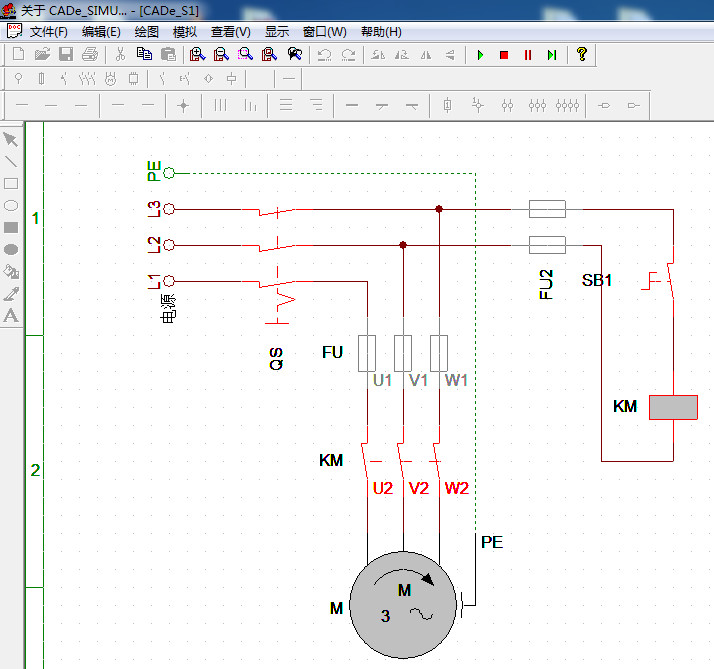Select the hollow rectangle tool
This screenshot has height=669, width=714.
click(10, 184)
